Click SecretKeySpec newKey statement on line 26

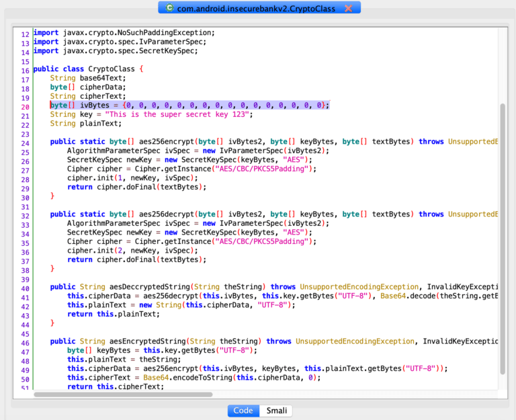pos(189,160)
